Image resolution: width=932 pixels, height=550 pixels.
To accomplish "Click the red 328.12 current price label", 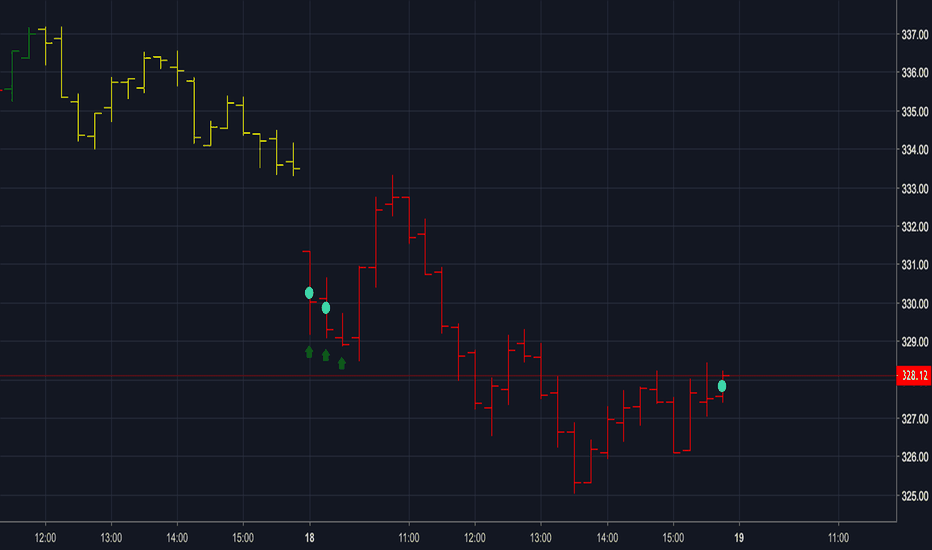I will coord(914,376).
